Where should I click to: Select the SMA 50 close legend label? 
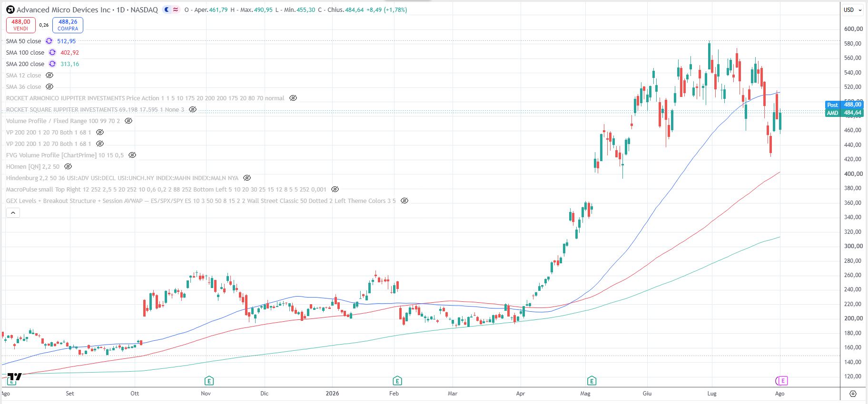(23, 41)
